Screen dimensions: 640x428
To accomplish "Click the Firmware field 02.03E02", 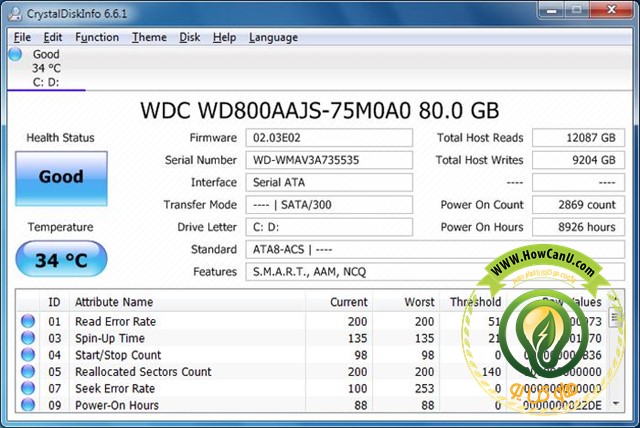I will (x=329, y=138).
